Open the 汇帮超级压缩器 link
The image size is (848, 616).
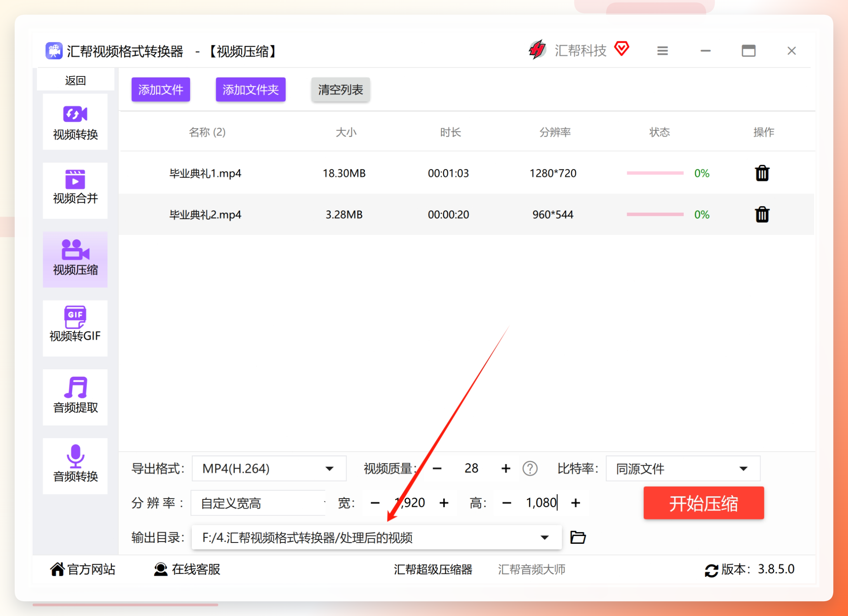click(433, 569)
